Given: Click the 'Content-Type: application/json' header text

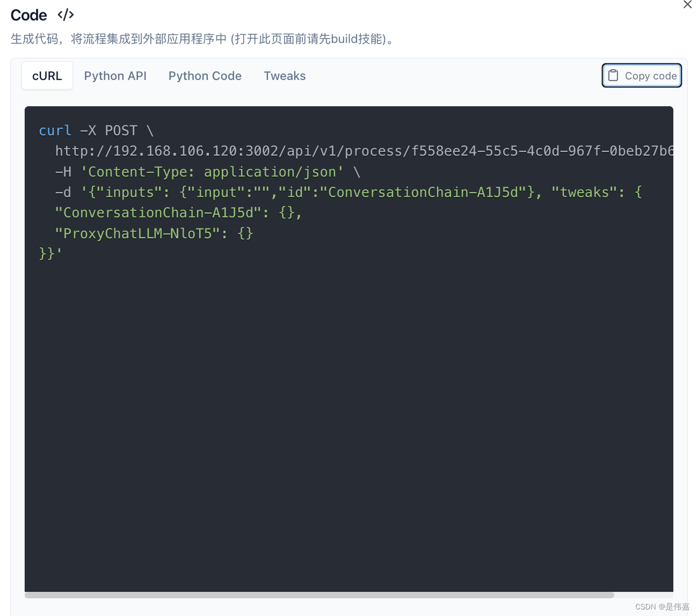Looking at the screenshot, I should tap(212, 172).
